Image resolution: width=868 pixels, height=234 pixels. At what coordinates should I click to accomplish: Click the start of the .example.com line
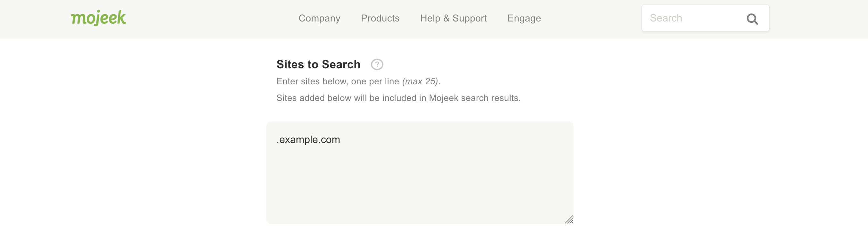coord(277,139)
